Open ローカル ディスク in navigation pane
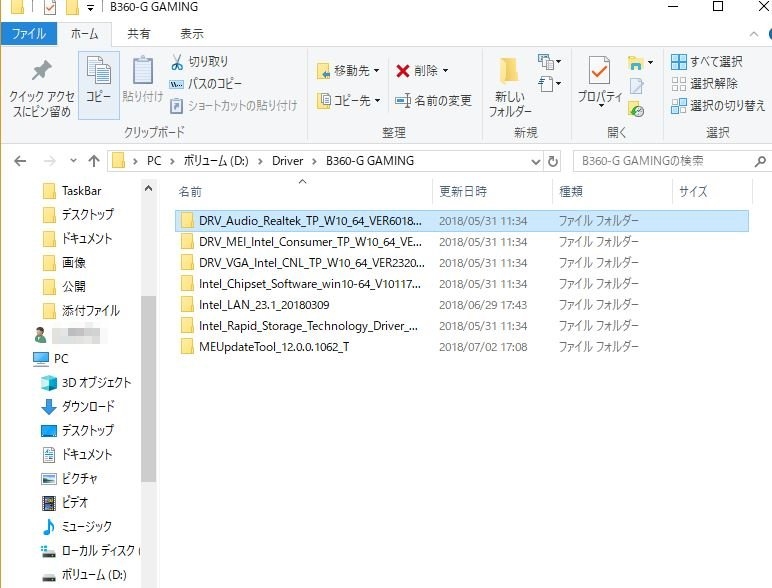772x588 pixels. pyautogui.click(x=89, y=551)
